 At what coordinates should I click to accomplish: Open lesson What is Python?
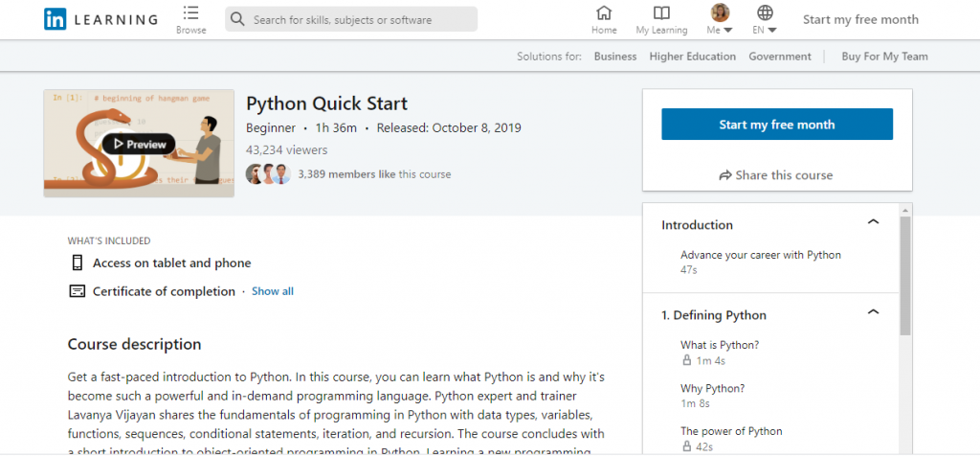pyautogui.click(x=720, y=345)
